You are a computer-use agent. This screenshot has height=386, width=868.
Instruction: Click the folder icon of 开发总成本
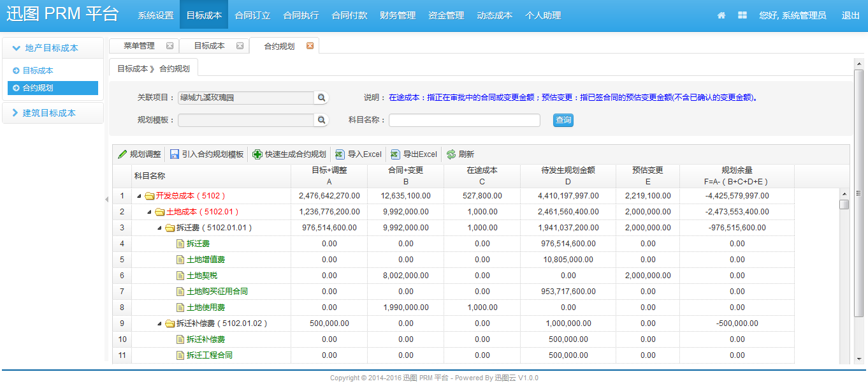[150, 196]
